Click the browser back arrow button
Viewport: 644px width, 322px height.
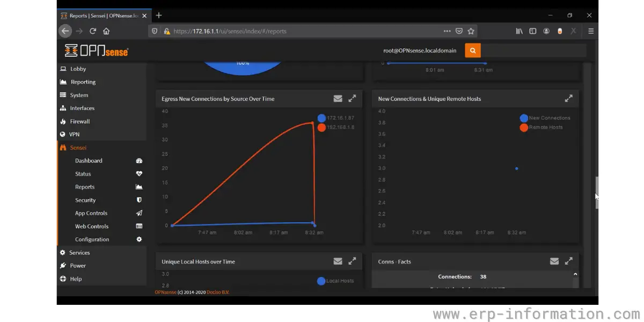[x=65, y=31]
